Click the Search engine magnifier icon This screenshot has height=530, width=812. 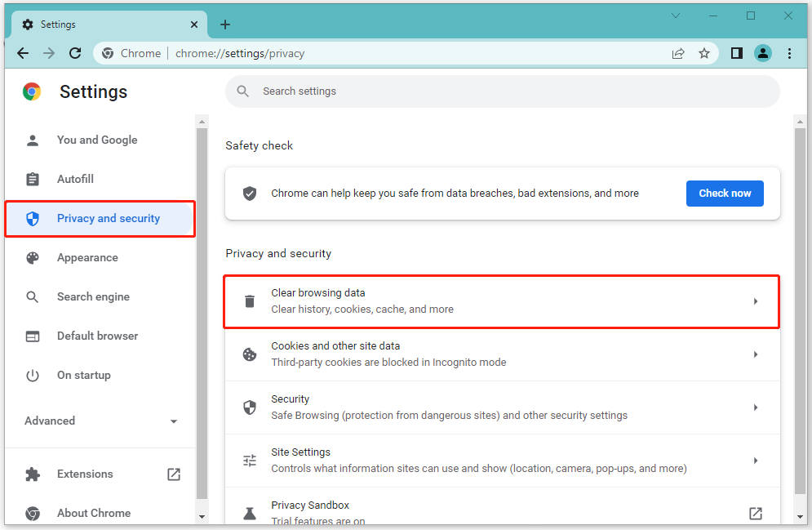point(33,296)
